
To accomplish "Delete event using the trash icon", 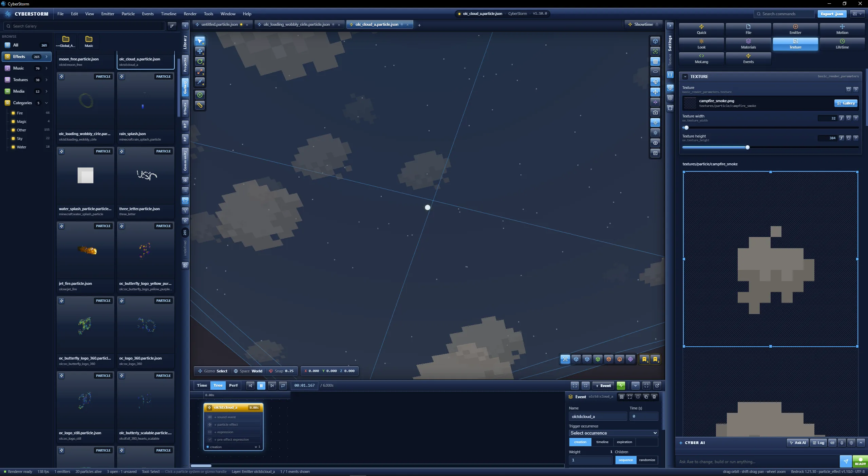I will click(x=654, y=397).
